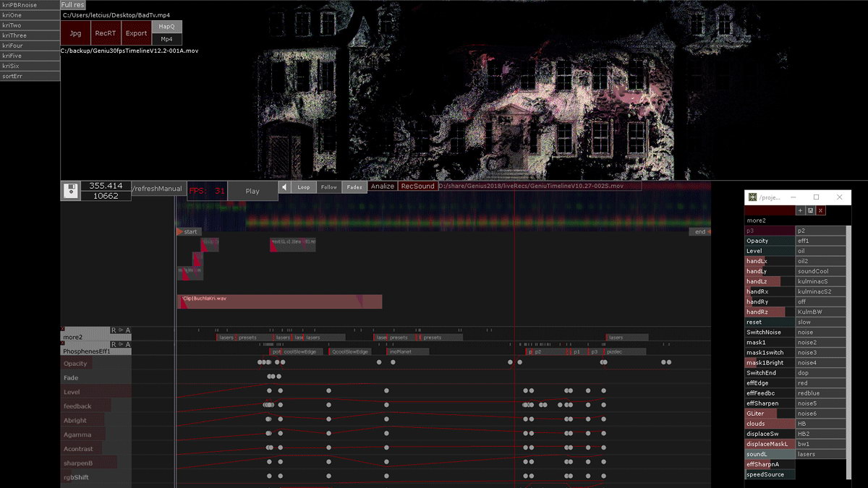Screen dimensions: 868x488
Task: Toggle the Fades option
Action: click(354, 187)
